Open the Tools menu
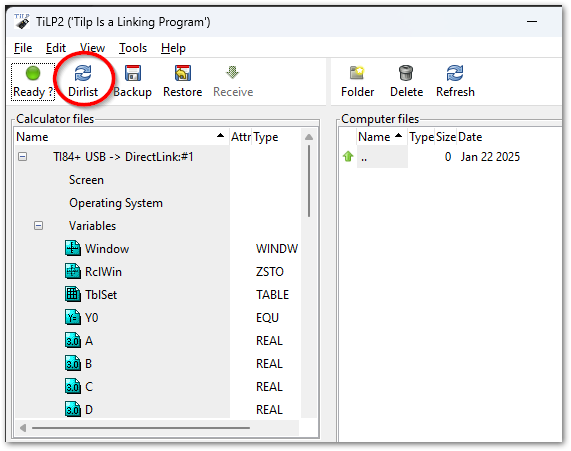The height and width of the screenshot is (451, 571). coord(133,48)
